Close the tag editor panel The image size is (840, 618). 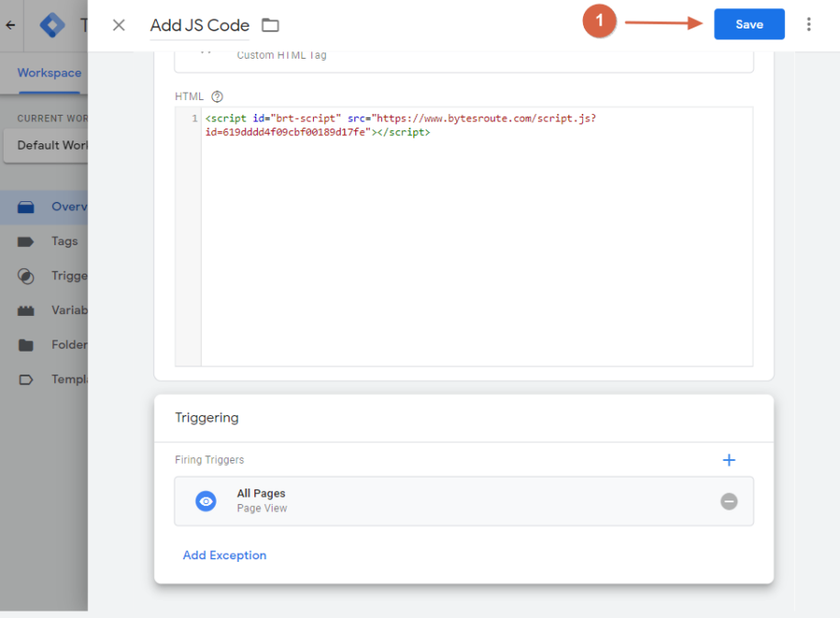point(119,25)
